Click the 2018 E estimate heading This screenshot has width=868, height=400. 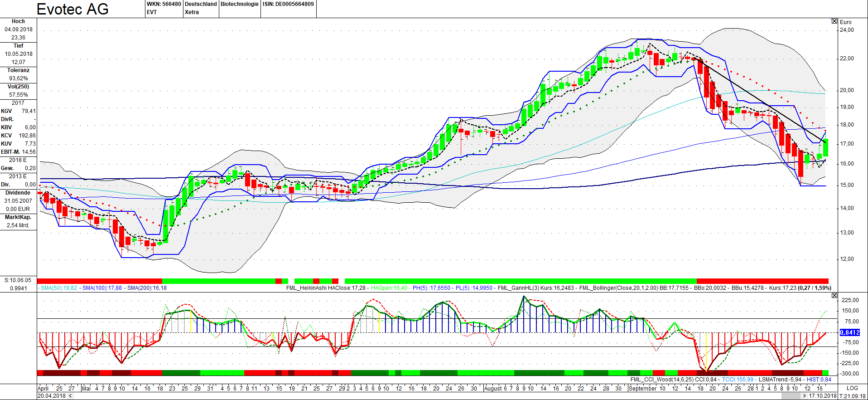pos(18,160)
